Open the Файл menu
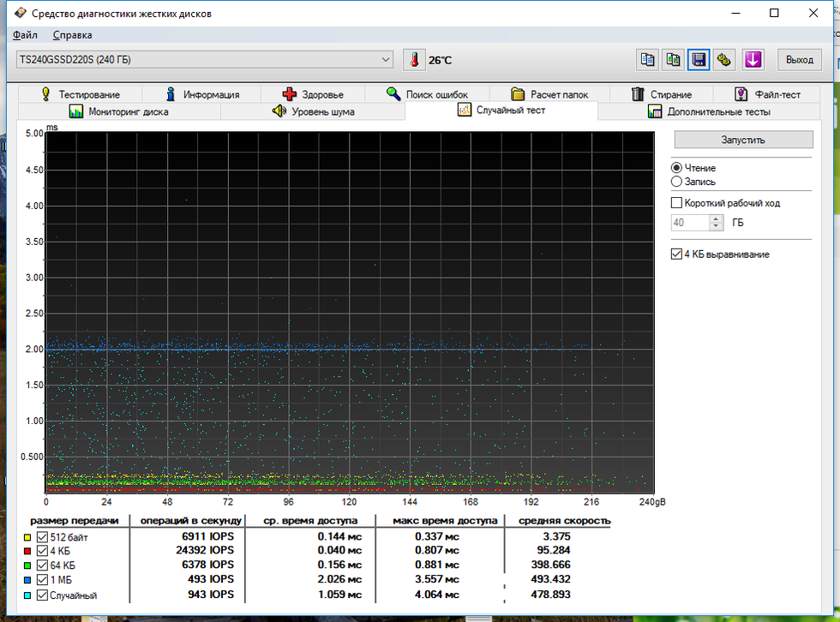840x622 pixels. (x=25, y=35)
